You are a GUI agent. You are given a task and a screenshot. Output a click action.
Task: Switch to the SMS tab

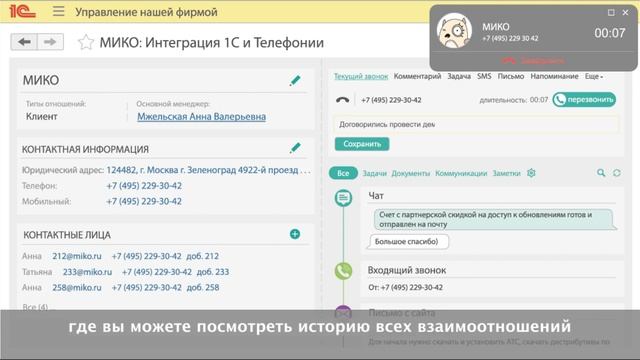(x=484, y=76)
